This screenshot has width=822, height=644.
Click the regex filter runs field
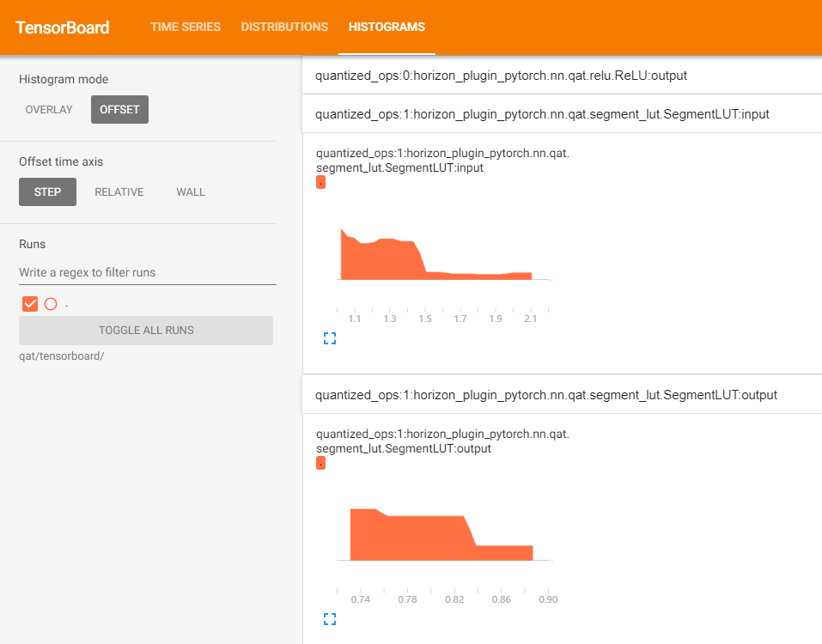tap(147, 272)
